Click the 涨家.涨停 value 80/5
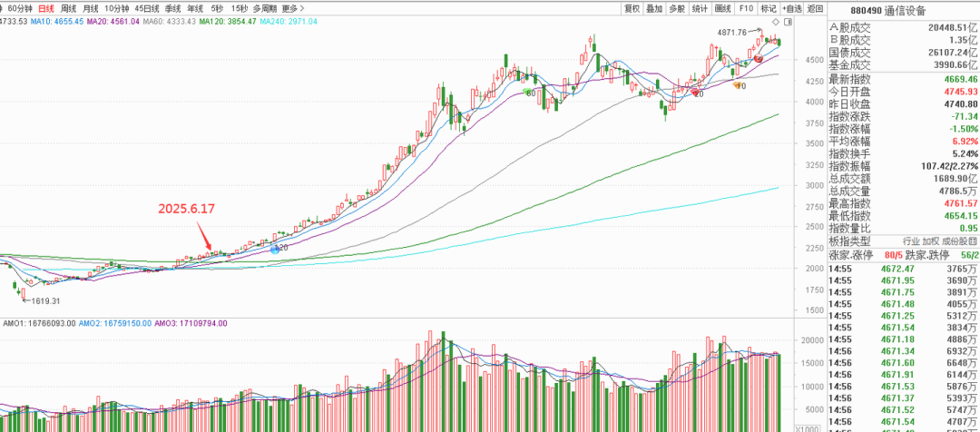Screen dimensions: 980x432 click(x=893, y=255)
